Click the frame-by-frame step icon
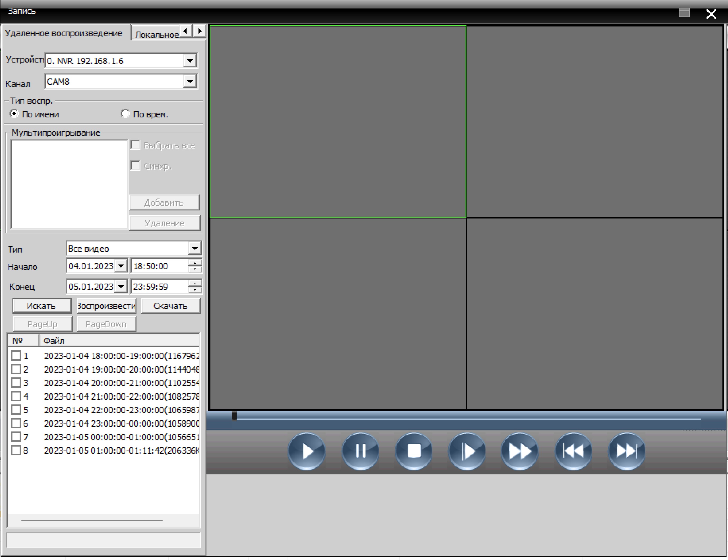Image resolution: width=728 pixels, height=560 pixels. tap(467, 451)
